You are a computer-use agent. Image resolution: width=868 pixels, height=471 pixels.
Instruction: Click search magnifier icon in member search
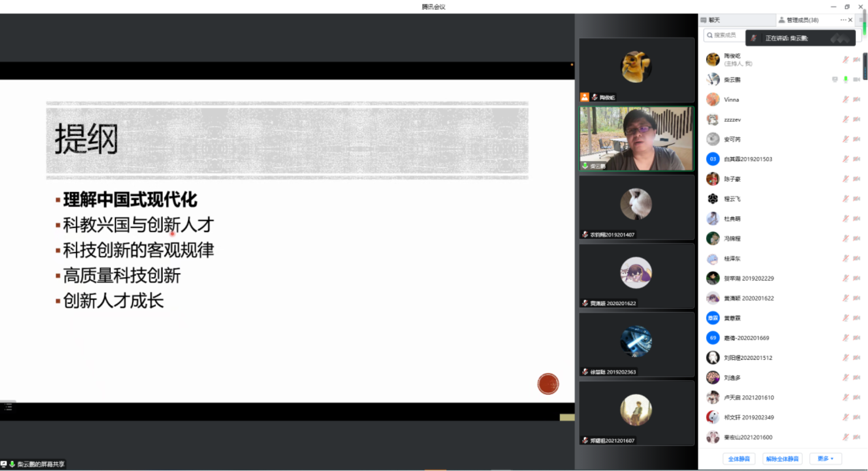(x=710, y=35)
